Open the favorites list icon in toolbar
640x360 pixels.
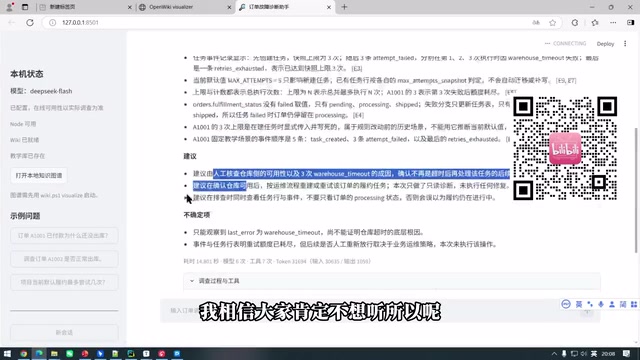pyautogui.click(x=595, y=23)
